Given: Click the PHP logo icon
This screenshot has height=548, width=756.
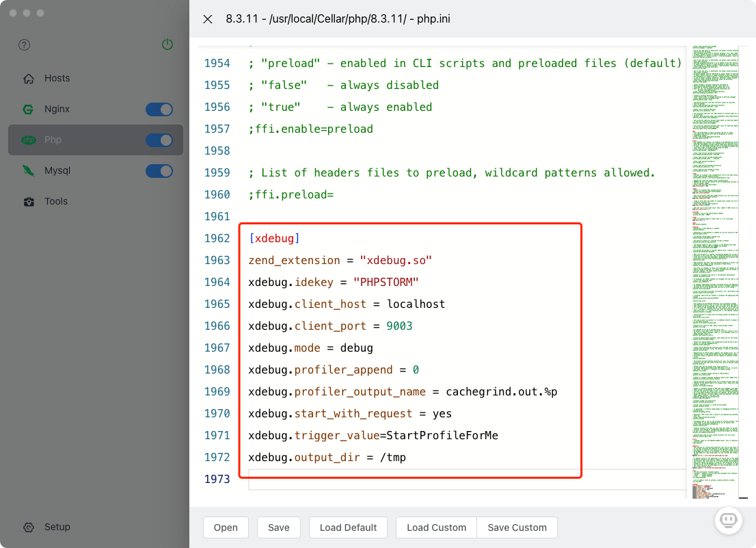Looking at the screenshot, I should tap(29, 140).
